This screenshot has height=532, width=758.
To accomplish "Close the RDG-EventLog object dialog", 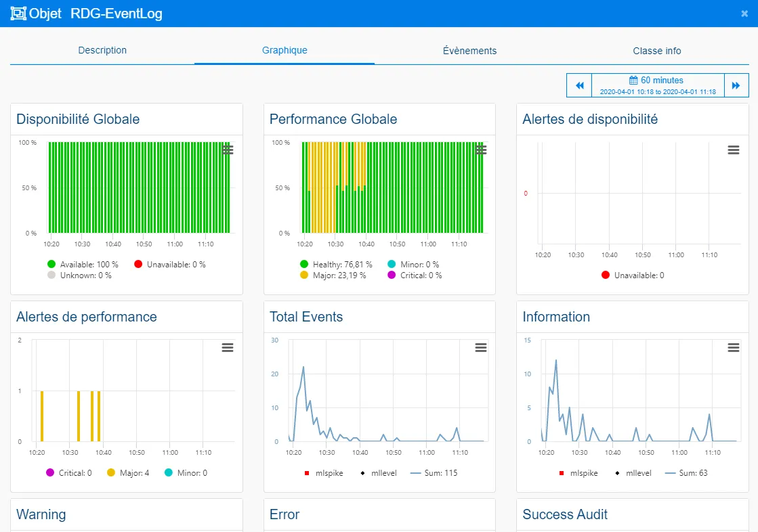I will click(x=744, y=14).
